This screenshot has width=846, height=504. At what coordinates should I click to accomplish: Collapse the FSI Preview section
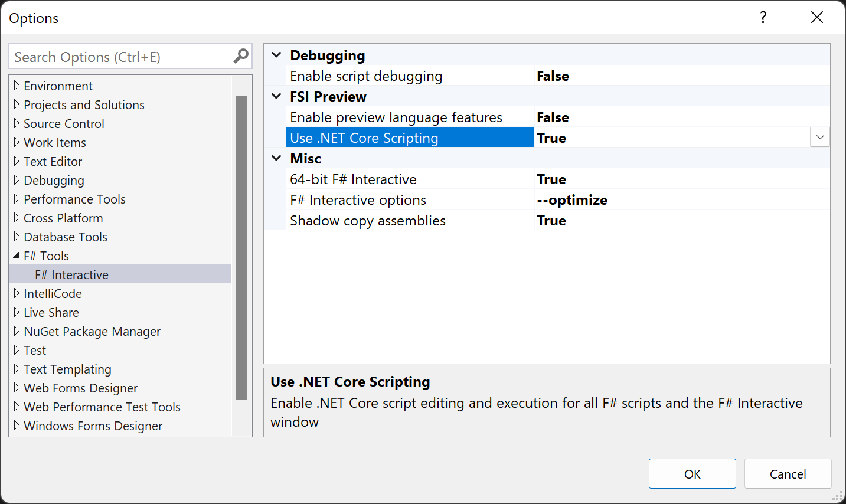pyautogui.click(x=276, y=96)
